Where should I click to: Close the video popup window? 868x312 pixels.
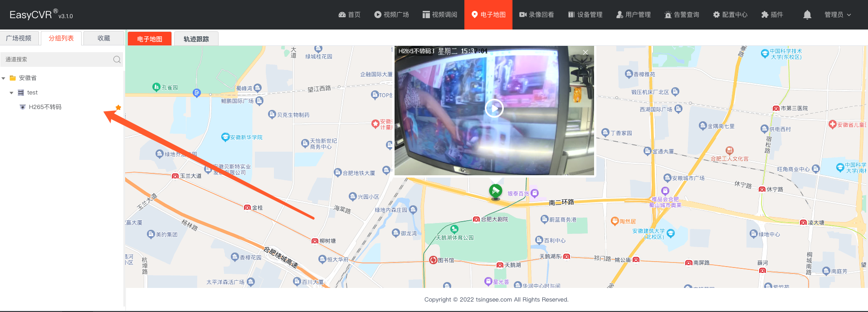click(585, 53)
